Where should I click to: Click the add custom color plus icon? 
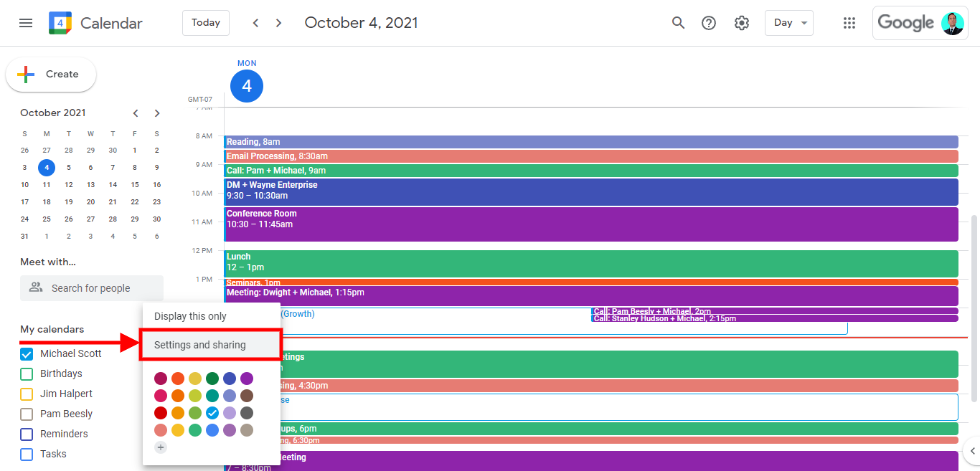point(160,447)
